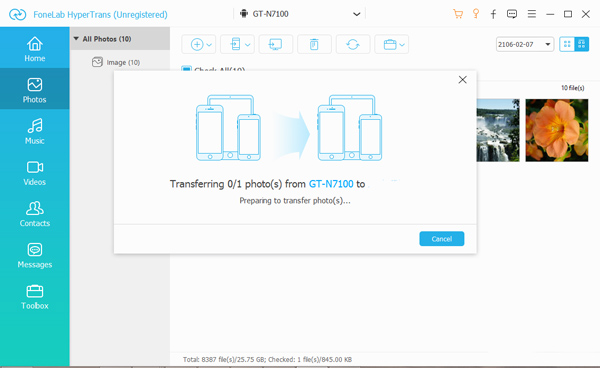Click the 10 file(s) count text
This screenshot has height=368, width=600.
(572, 88)
